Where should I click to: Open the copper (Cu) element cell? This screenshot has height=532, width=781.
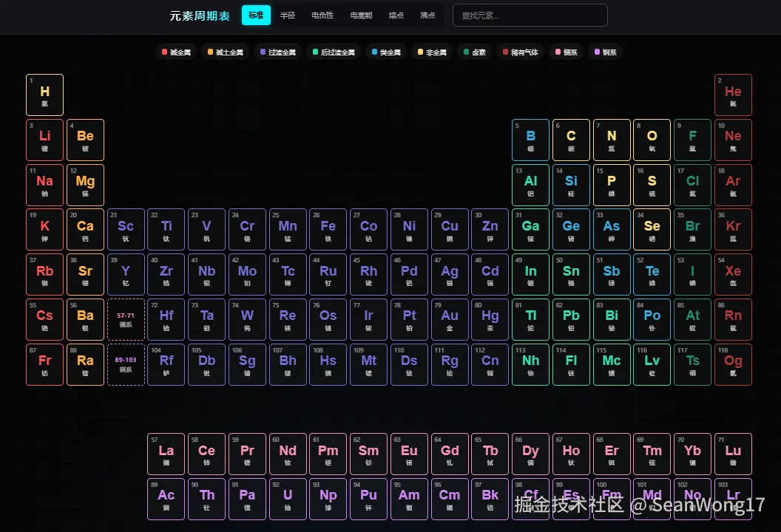(450, 229)
